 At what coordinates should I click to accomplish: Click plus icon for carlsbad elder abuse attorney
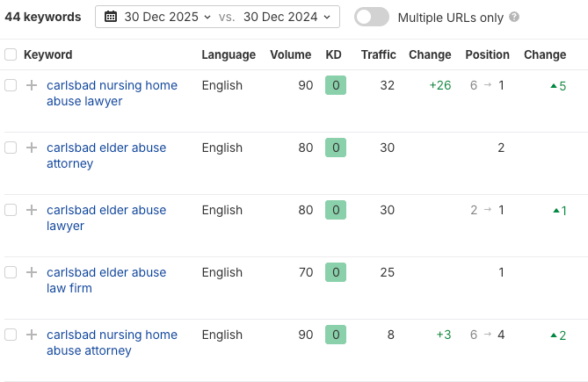click(32, 148)
